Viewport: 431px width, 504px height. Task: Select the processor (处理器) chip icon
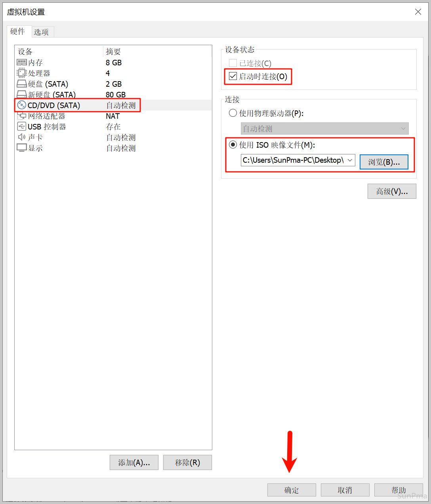coord(22,73)
